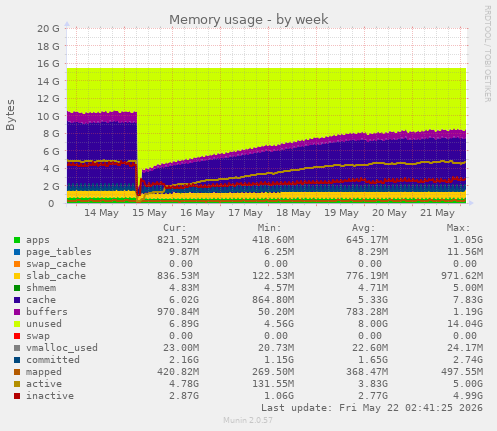Click the 'active' legend label
497x431 pixels.
pyautogui.click(x=44, y=384)
